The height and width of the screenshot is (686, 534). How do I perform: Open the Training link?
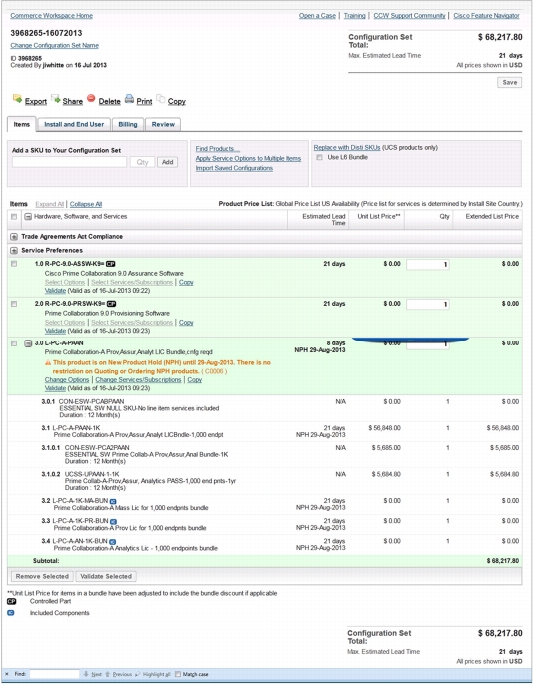tap(354, 16)
